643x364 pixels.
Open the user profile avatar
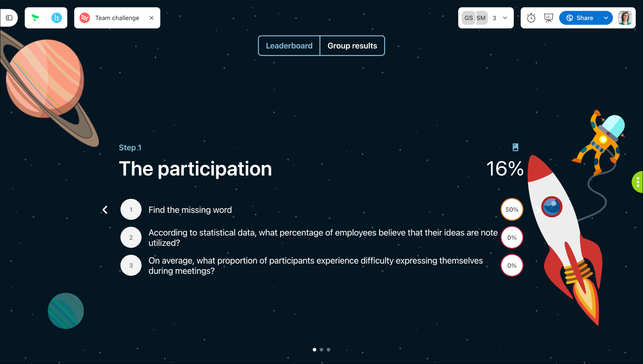point(625,18)
